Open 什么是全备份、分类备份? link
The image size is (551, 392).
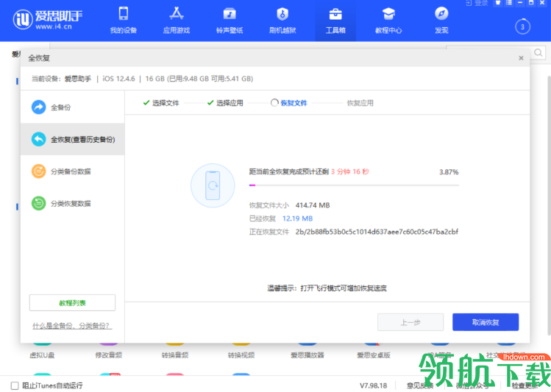72,326
